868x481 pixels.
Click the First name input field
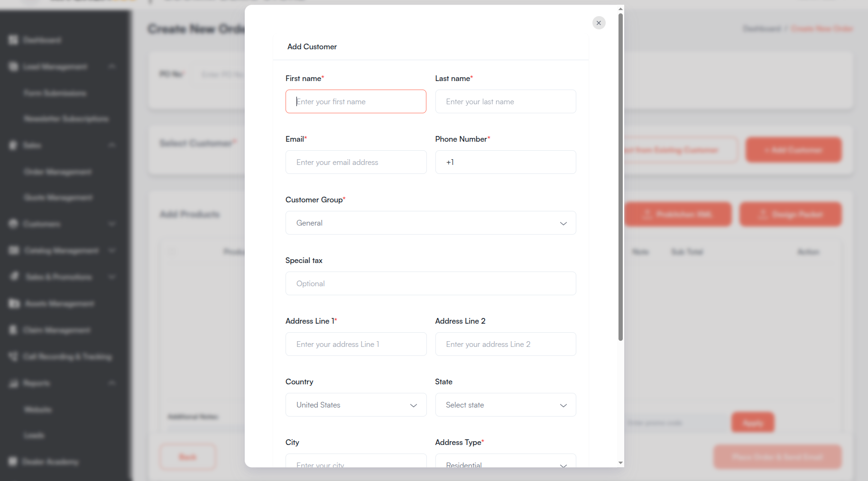[x=356, y=101]
